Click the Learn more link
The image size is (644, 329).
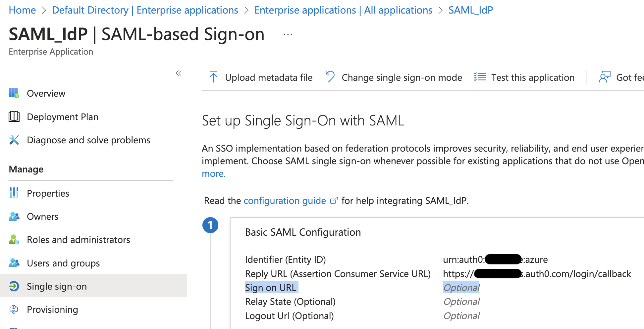coord(213,173)
